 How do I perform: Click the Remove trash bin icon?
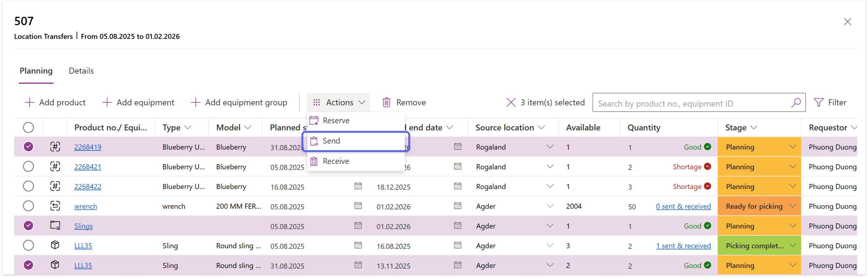click(x=386, y=102)
